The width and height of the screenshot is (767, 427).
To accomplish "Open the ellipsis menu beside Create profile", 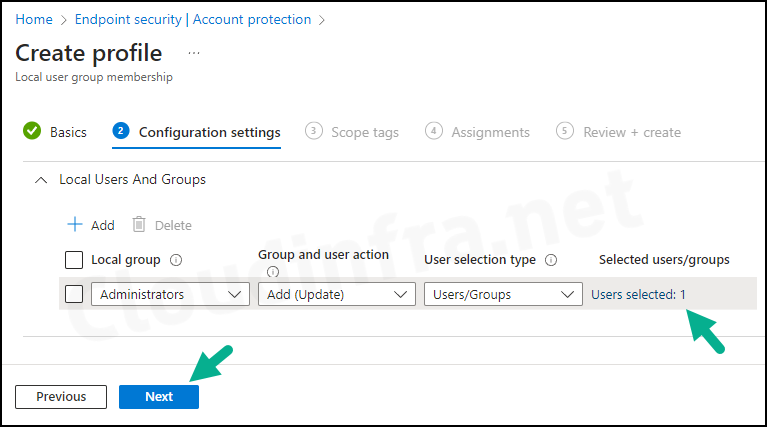I will click(x=194, y=53).
